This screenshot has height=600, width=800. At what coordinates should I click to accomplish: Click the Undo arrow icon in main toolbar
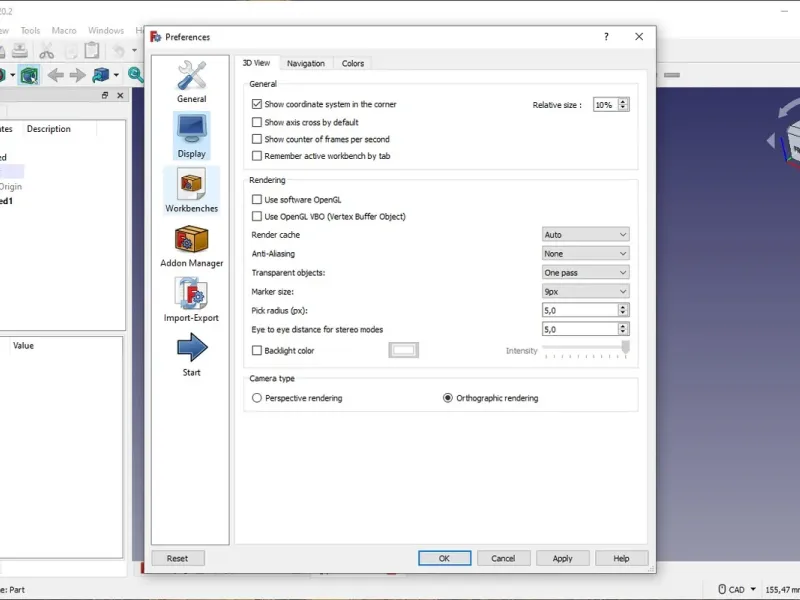[118, 51]
